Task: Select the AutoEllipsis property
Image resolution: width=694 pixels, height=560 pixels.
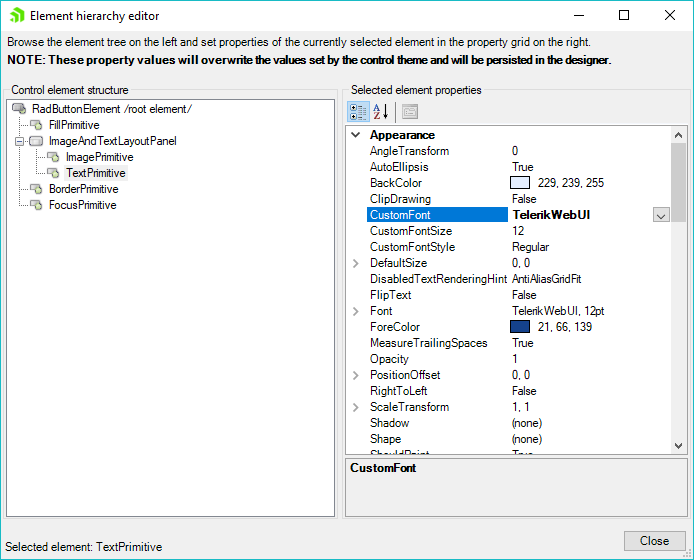Action: 399,167
